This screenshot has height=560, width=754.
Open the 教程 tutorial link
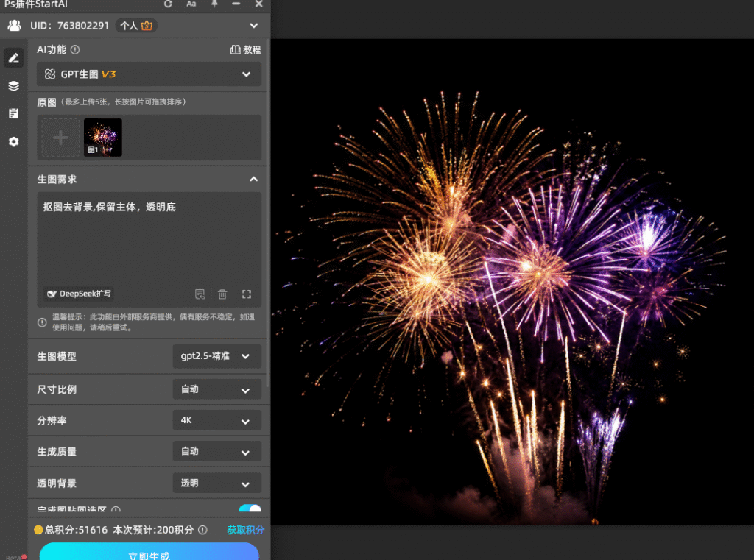pos(246,49)
